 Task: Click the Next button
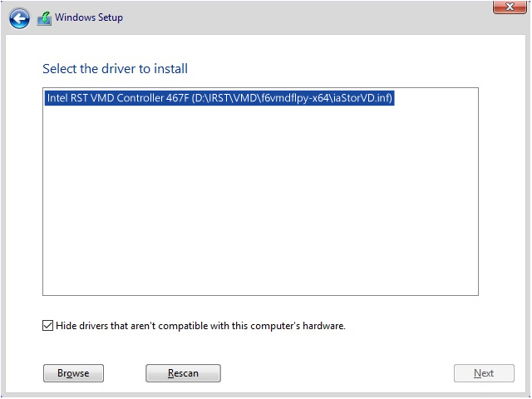[484, 373]
